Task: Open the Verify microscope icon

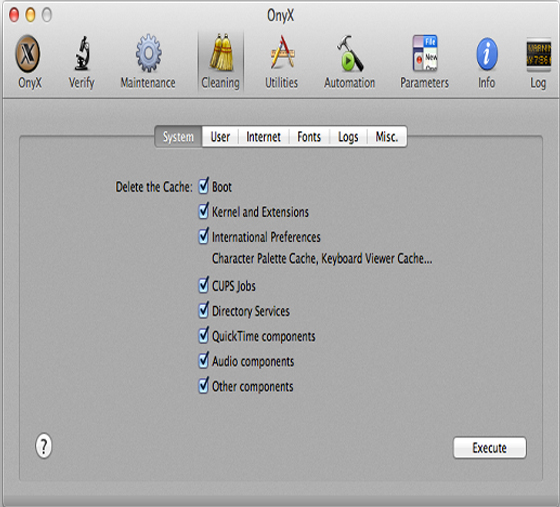Action: (82, 54)
